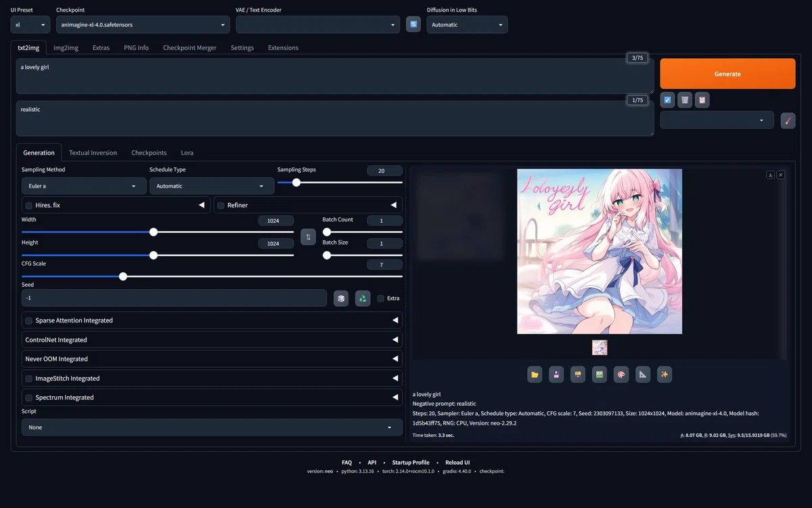This screenshot has width=812, height=508.
Task: Click the picture frame icon below the preview
Action: pos(600,375)
